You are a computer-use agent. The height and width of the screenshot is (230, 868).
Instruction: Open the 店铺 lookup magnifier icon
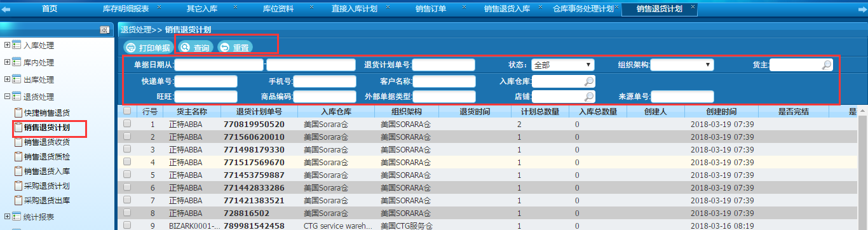point(589,97)
